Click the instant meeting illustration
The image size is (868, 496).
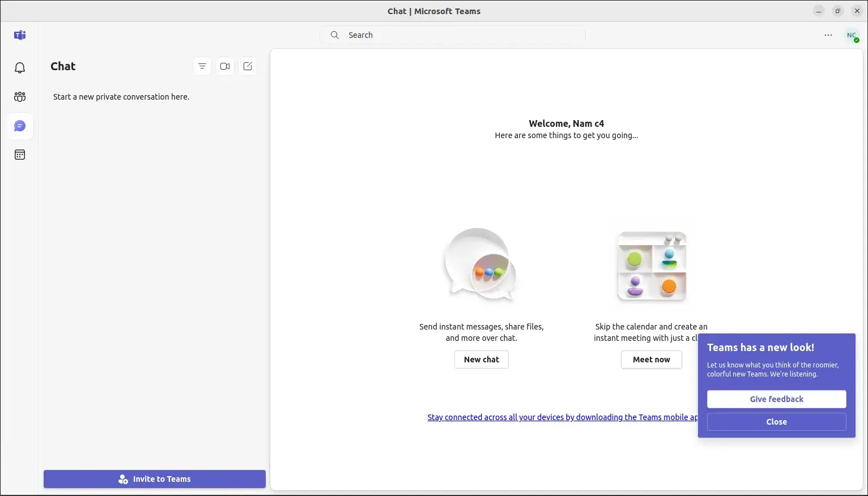tap(652, 266)
